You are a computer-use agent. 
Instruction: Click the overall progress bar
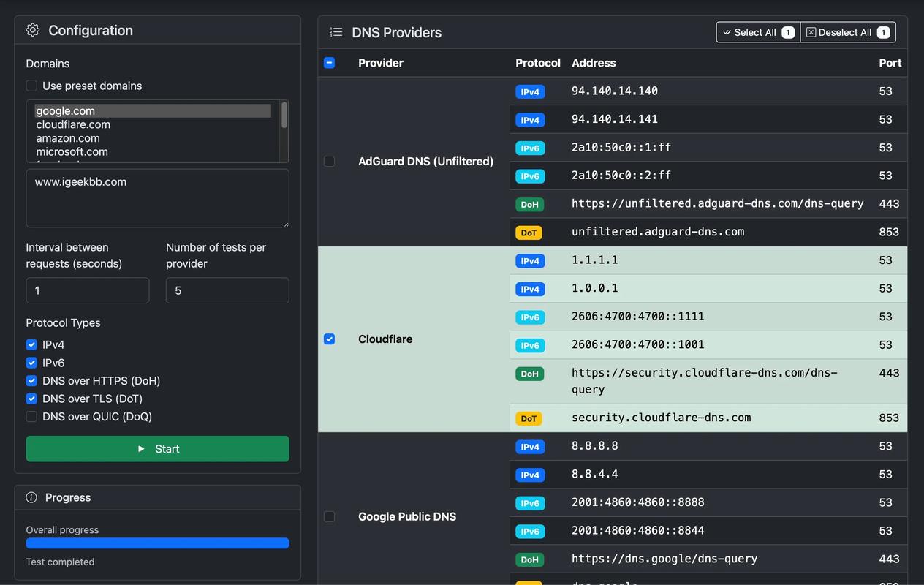157,543
